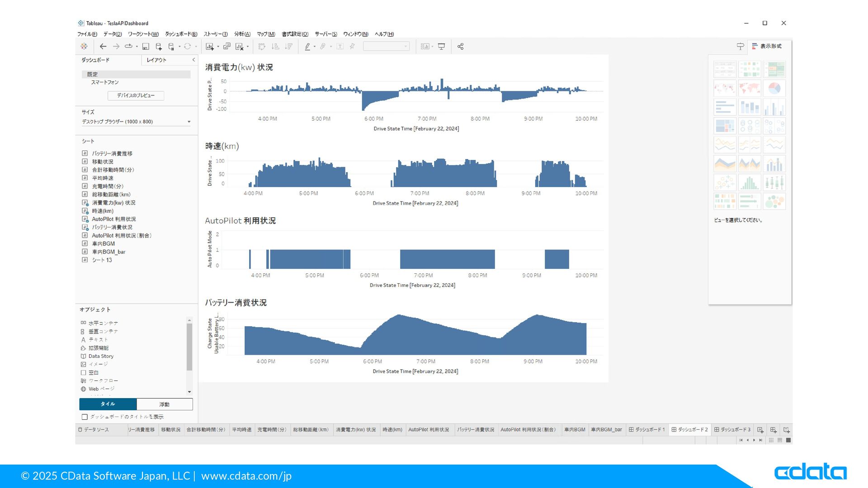Image resolution: width=868 pixels, height=488 pixels.
Task: Click the share workbook icon
Action: point(460,47)
